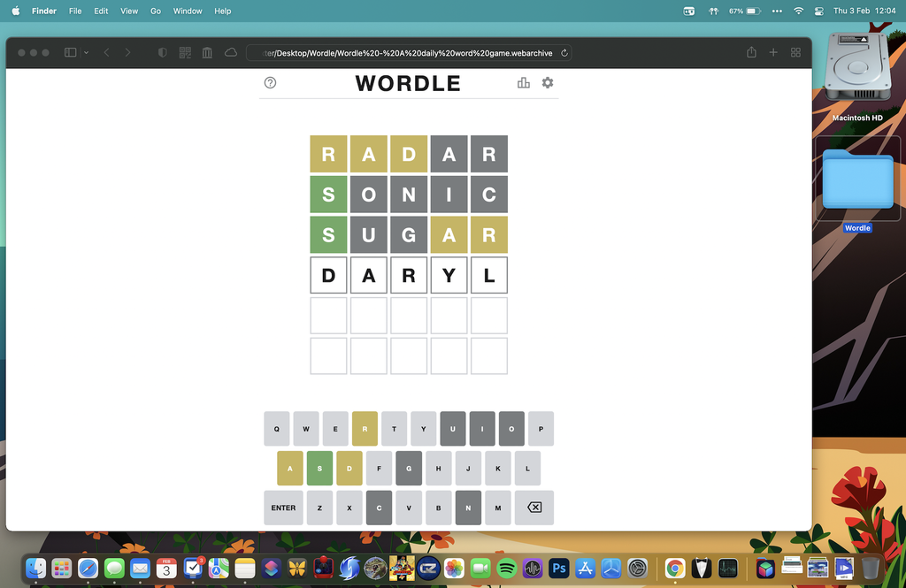Tap the Z key on Wordle keyboard
Viewport: 906px width, 588px height.
click(x=319, y=508)
